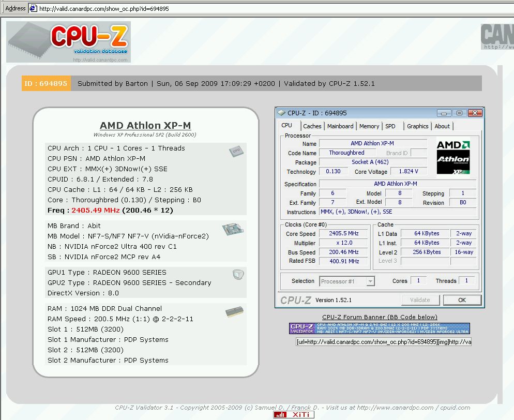Switch to the Caches tab

click(312, 126)
